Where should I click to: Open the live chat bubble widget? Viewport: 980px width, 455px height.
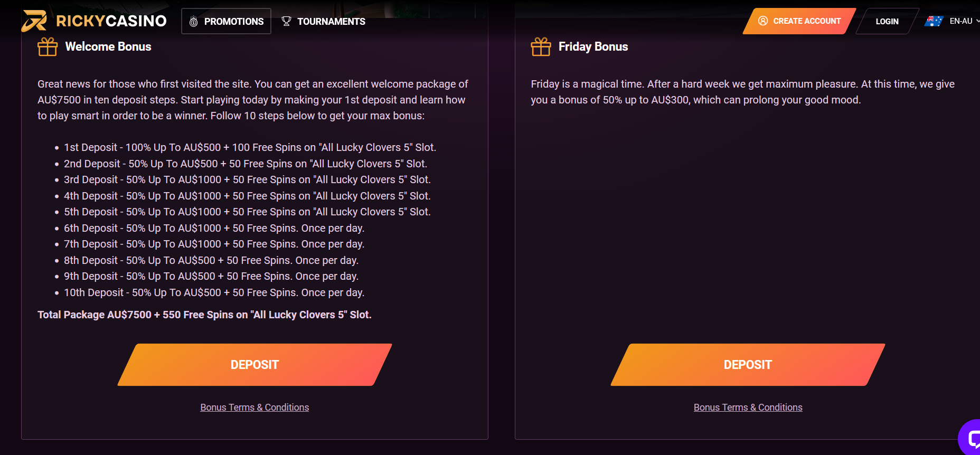[972, 438]
